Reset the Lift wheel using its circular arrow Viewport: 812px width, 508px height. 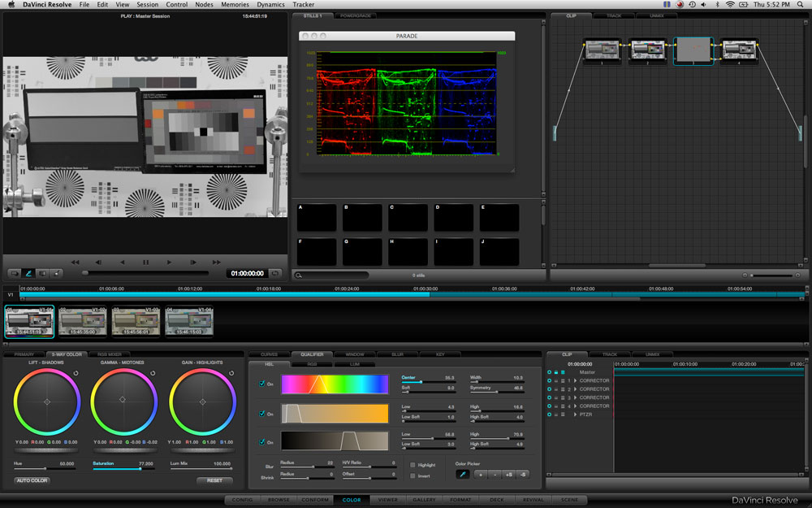click(76, 373)
